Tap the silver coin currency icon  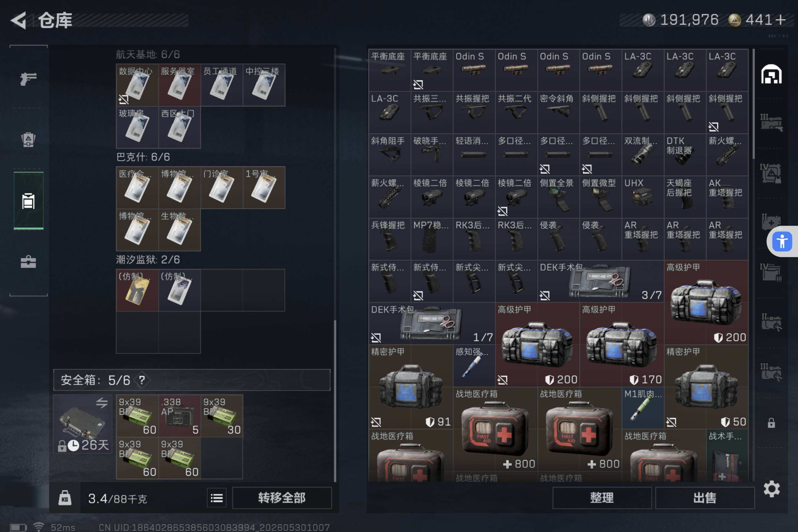649,20
